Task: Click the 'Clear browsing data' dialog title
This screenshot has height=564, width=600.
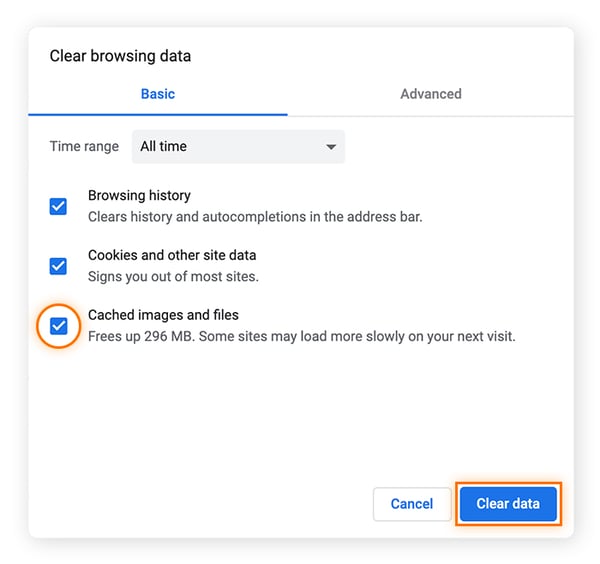Action: click(x=120, y=56)
